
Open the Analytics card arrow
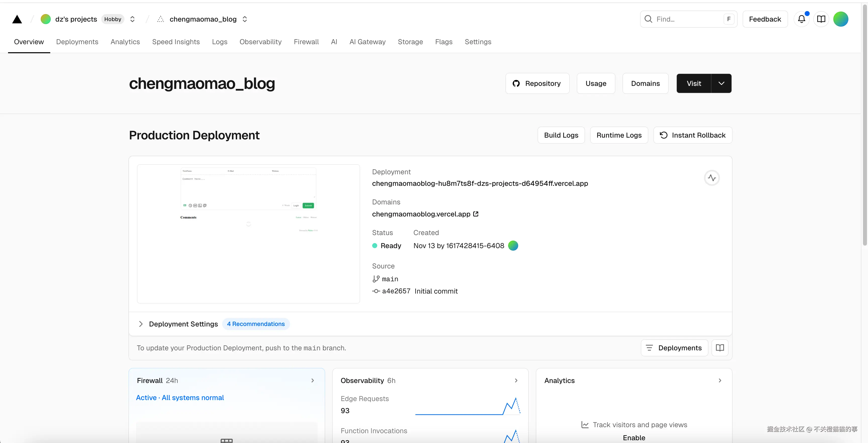coord(720,380)
